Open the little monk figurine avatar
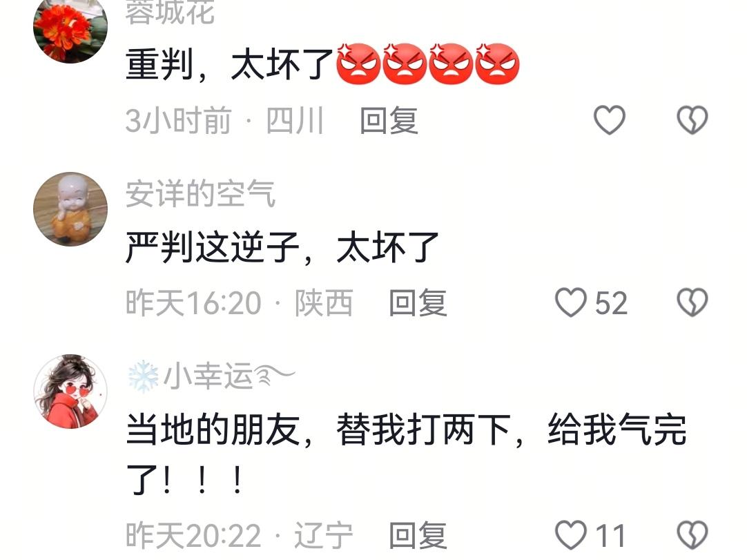Image resolution: width=747 pixels, height=560 pixels. (70, 209)
